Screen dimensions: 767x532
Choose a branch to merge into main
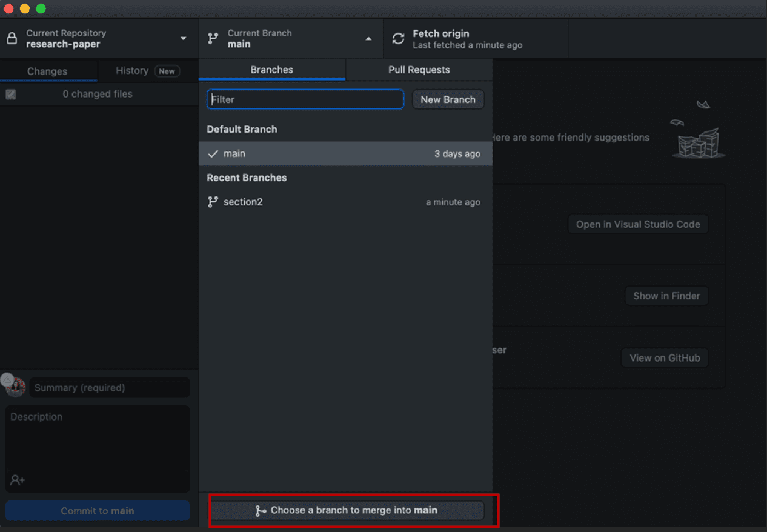pos(347,510)
